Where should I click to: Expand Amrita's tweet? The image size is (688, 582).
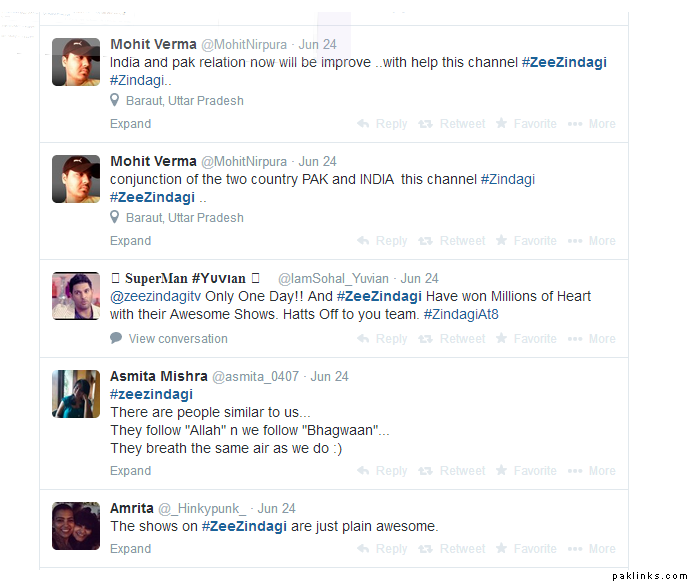[x=130, y=549]
